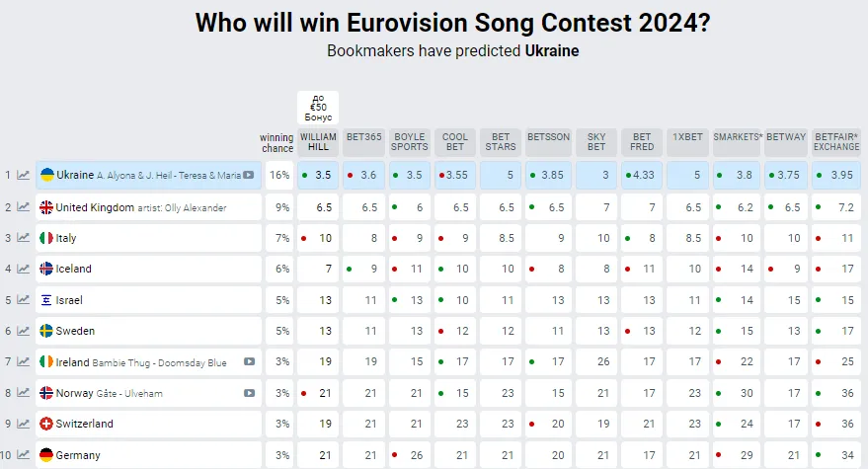Image resolution: width=868 pixels, height=469 pixels.
Task: Click the Iceland flag icon
Action: click(46, 269)
